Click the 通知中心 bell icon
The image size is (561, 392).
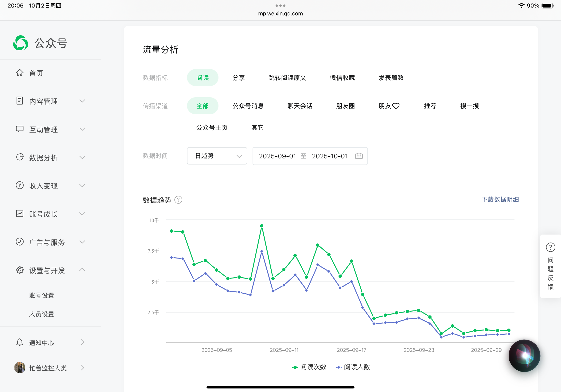pos(20,342)
